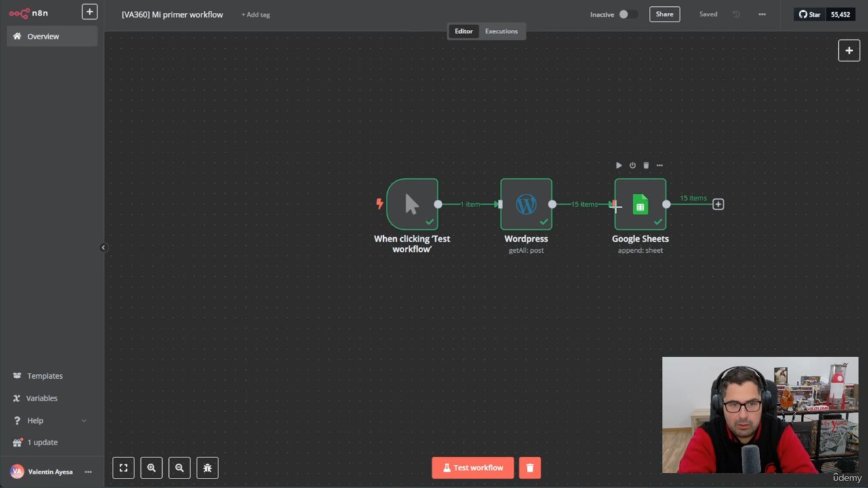
Task: Click the n8n logo
Action: 28,13
